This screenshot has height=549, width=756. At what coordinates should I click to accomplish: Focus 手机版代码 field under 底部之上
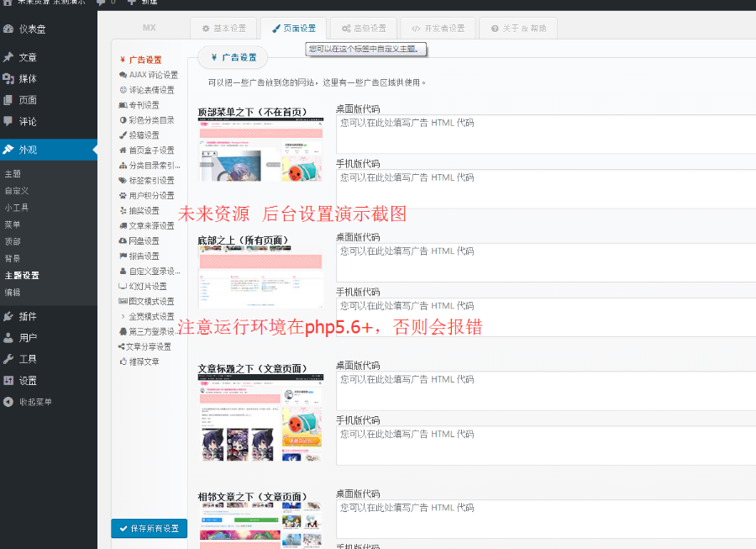(x=546, y=318)
